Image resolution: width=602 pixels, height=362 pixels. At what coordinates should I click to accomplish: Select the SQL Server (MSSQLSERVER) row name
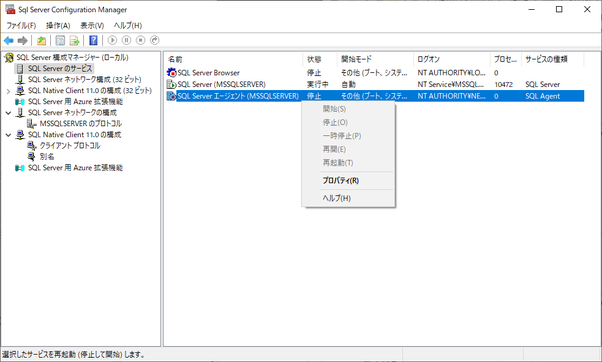222,84
